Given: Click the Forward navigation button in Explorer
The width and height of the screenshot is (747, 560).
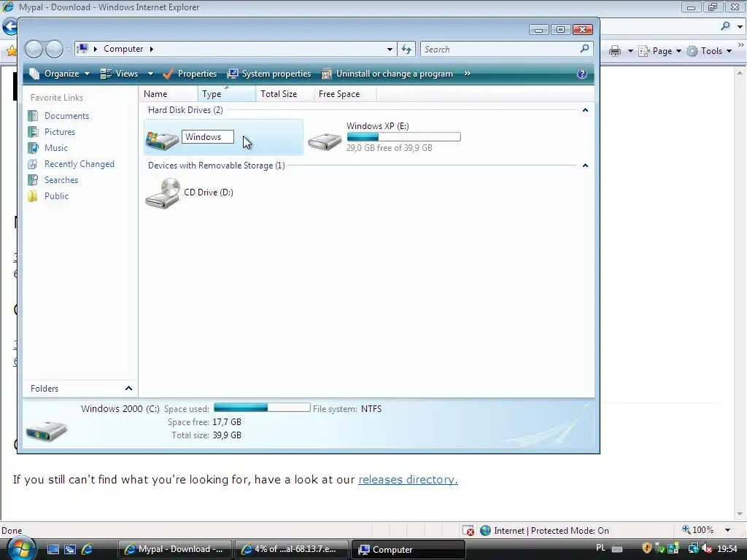Looking at the screenshot, I should tap(54, 49).
